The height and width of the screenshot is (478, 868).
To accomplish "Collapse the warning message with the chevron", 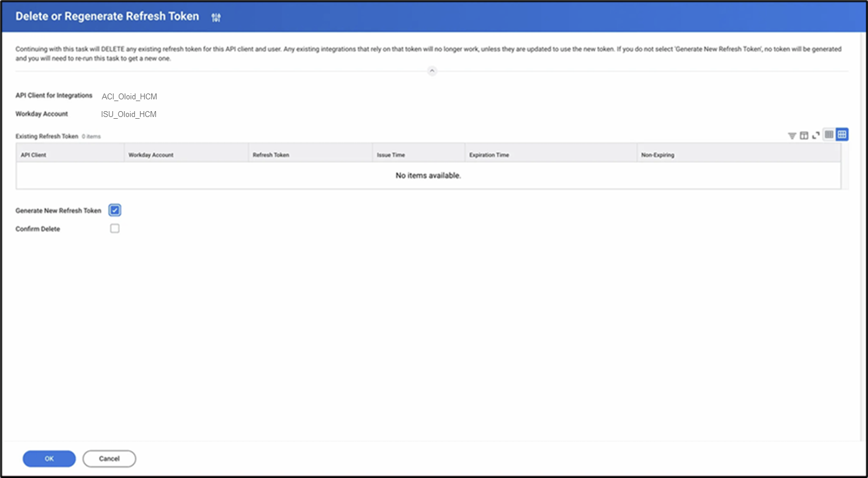I will (x=432, y=71).
